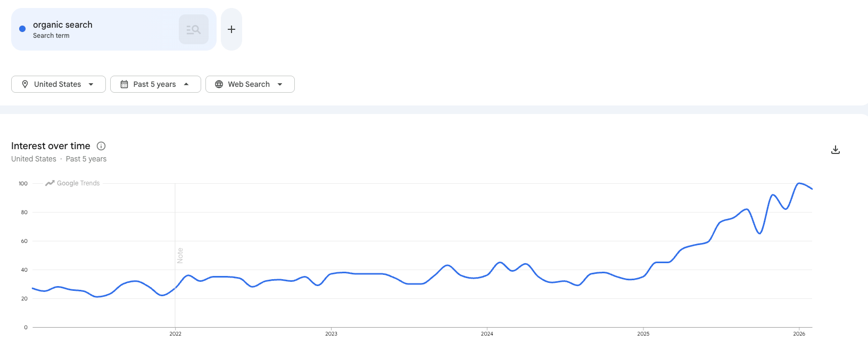Image resolution: width=868 pixels, height=358 pixels.
Task: Open info tooltip beside Interest over time
Action: point(101,146)
